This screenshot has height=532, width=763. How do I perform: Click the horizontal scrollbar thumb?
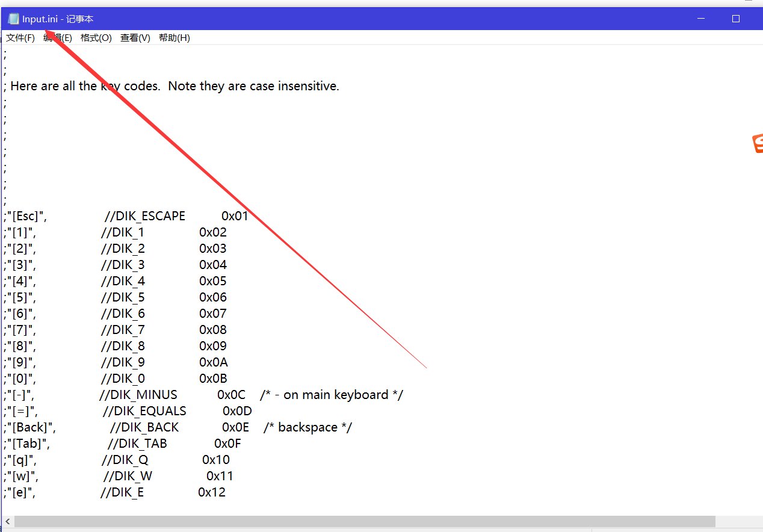361,521
